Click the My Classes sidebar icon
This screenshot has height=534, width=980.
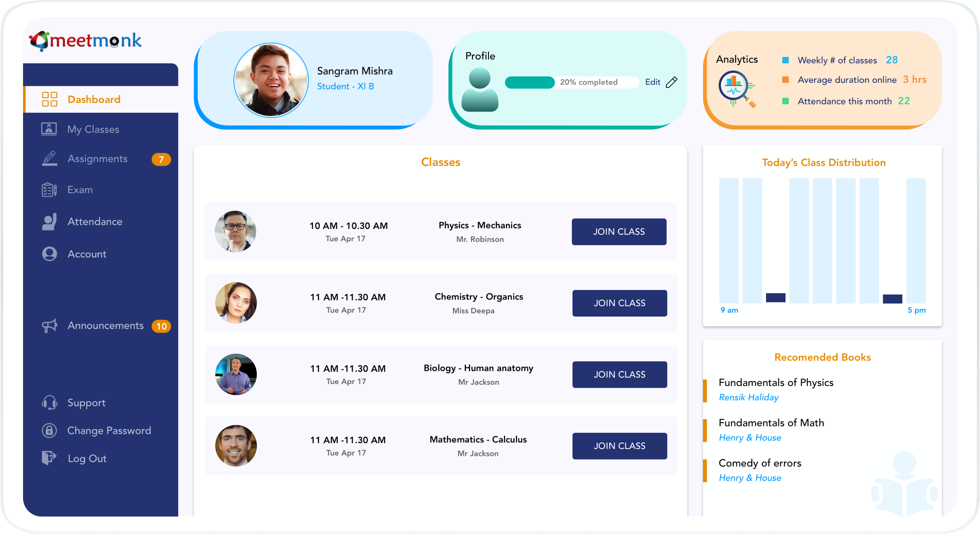pyautogui.click(x=49, y=129)
